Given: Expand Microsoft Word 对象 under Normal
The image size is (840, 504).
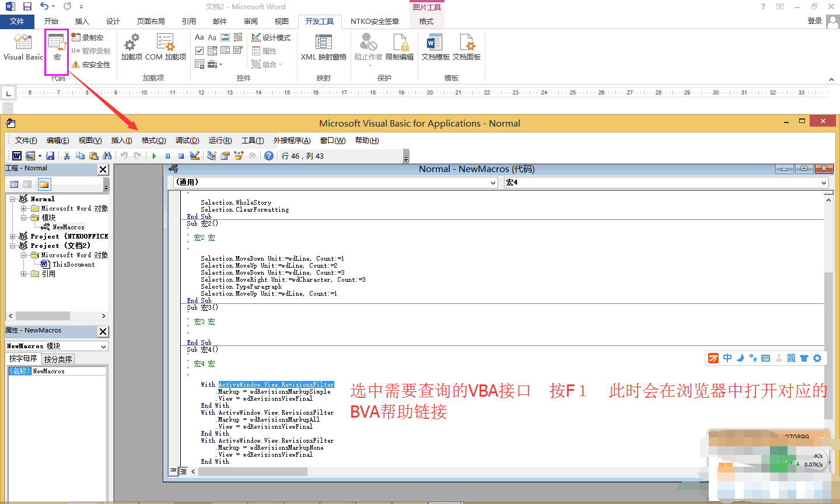Looking at the screenshot, I should pyautogui.click(x=23, y=208).
